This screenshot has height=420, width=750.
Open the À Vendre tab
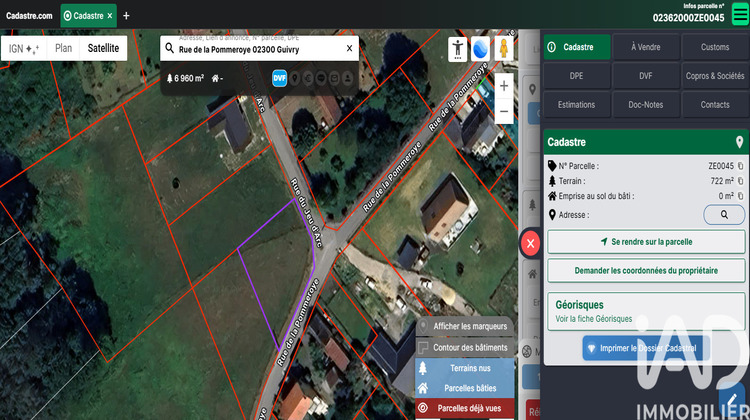tap(645, 47)
